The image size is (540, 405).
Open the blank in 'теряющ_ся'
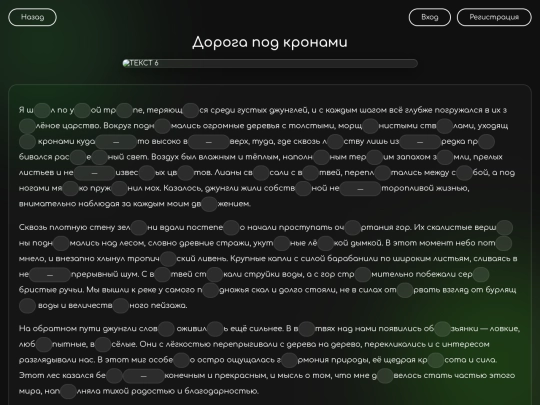point(191,110)
